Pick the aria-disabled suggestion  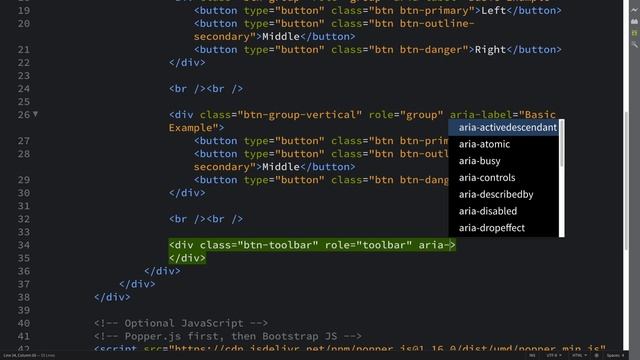(504, 211)
